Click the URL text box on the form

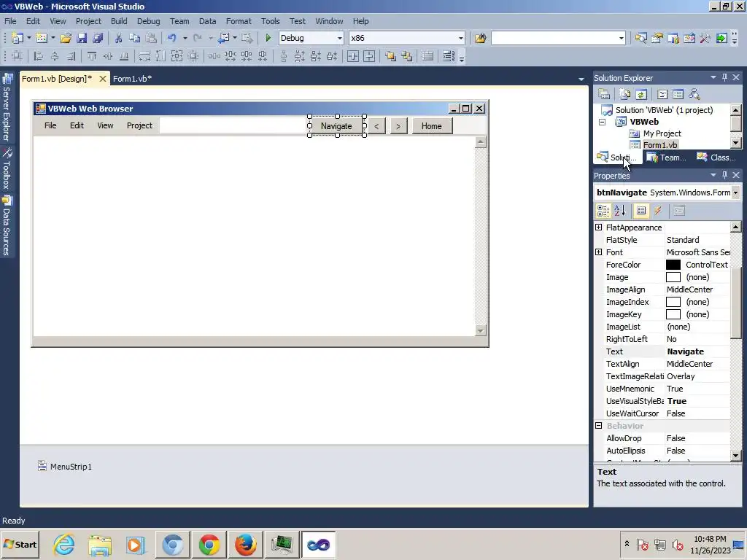[x=233, y=125]
